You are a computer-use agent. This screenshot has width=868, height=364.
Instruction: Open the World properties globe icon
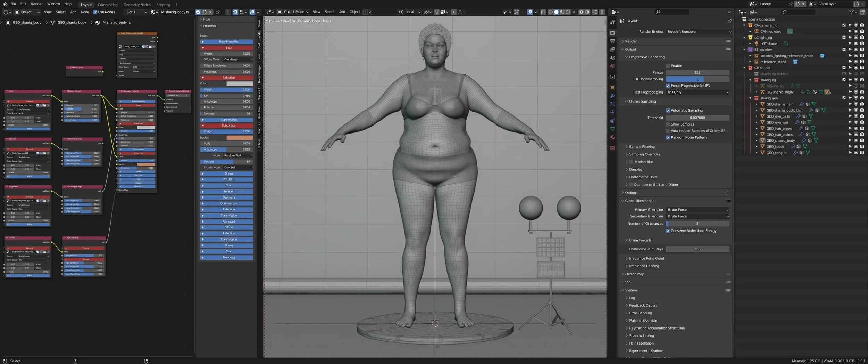point(612,66)
